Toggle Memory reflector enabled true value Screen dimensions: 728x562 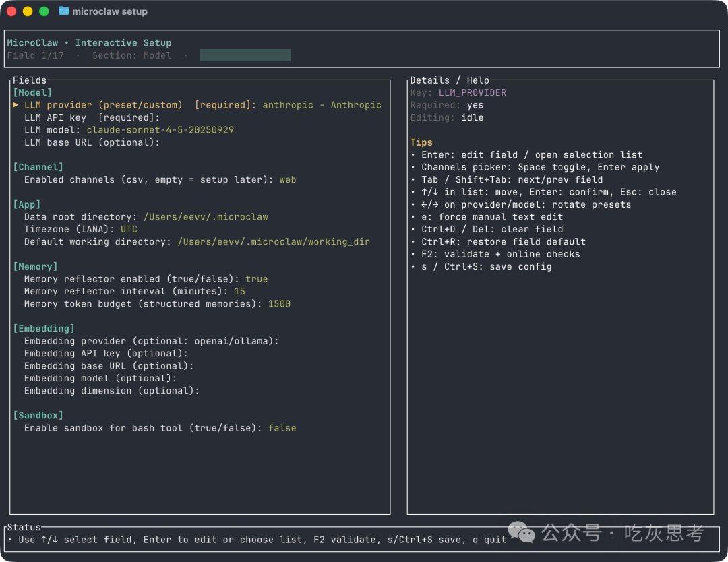(x=256, y=279)
